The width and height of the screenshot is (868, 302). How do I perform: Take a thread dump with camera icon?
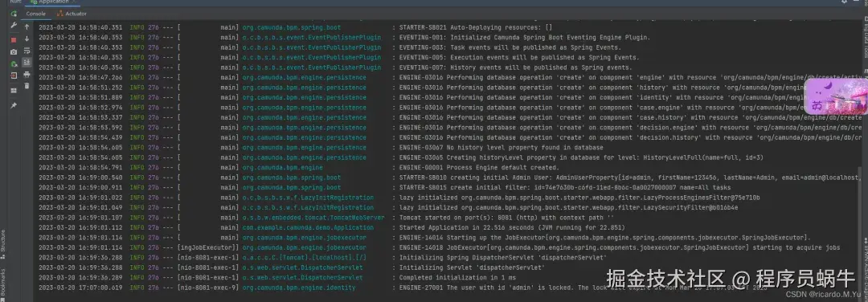click(x=14, y=52)
